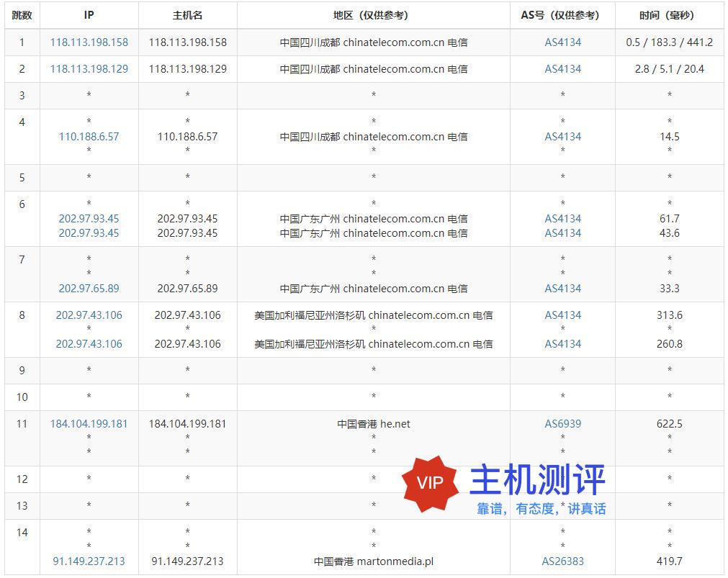Open blue 202.97.93.45 link on 61.7 ms line

click(x=89, y=219)
